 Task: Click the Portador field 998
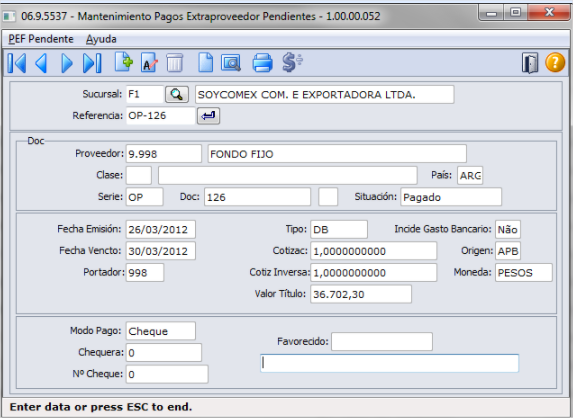[145, 273]
